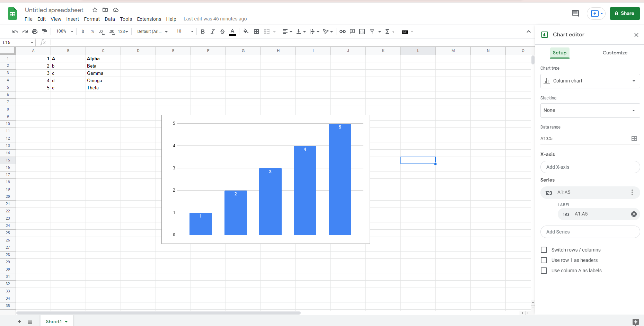Open the Extensions menu
The image size is (644, 326).
[x=149, y=19]
